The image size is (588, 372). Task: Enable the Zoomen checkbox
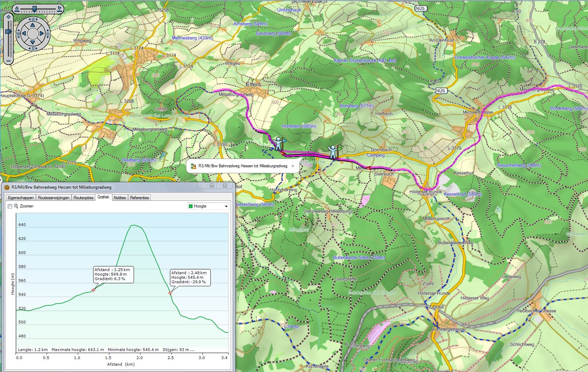pyautogui.click(x=10, y=206)
